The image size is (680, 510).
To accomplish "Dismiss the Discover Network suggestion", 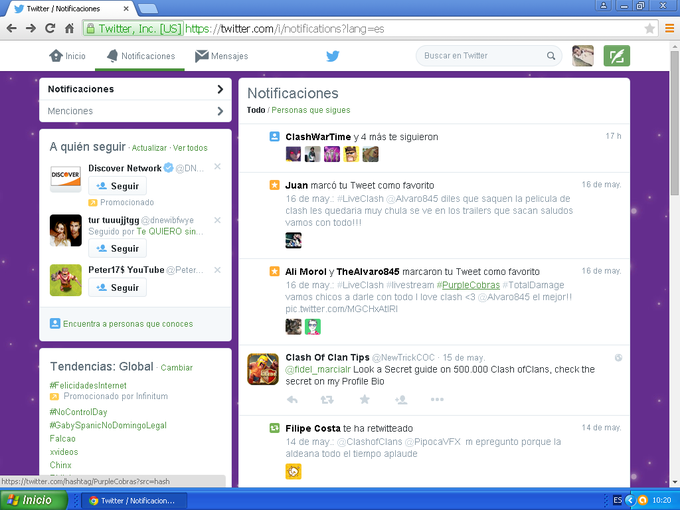I will [217, 167].
